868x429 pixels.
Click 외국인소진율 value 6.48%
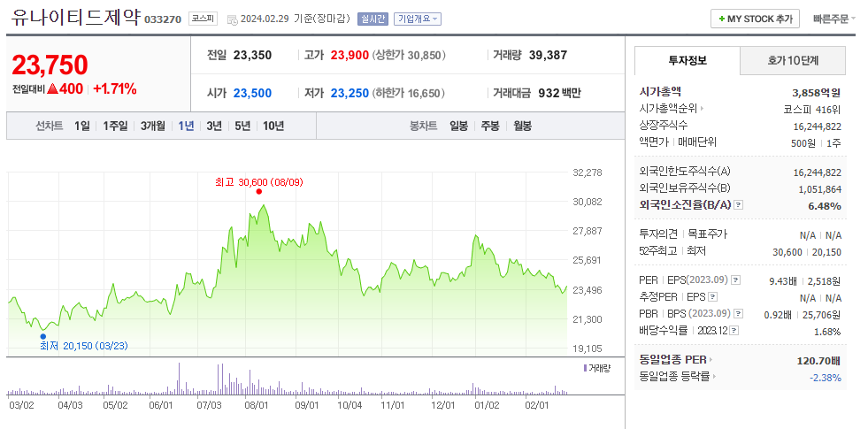(x=826, y=206)
